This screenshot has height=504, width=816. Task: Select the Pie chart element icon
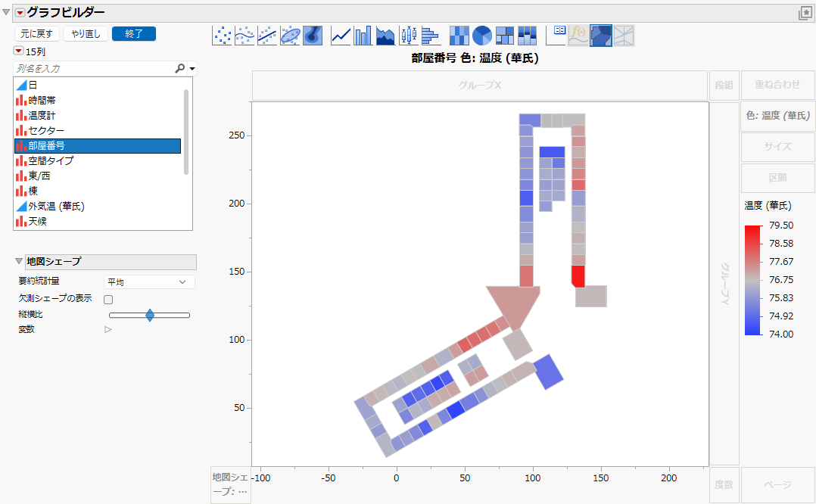[482, 36]
